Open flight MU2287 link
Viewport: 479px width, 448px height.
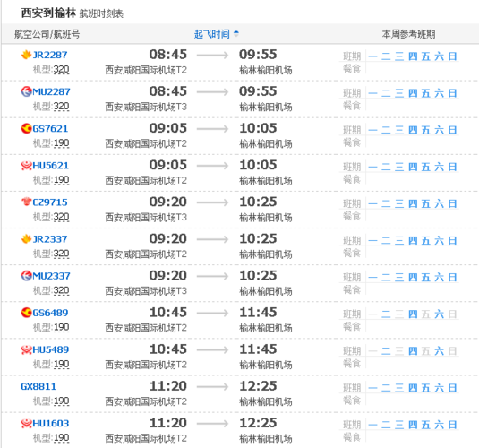coord(51,91)
